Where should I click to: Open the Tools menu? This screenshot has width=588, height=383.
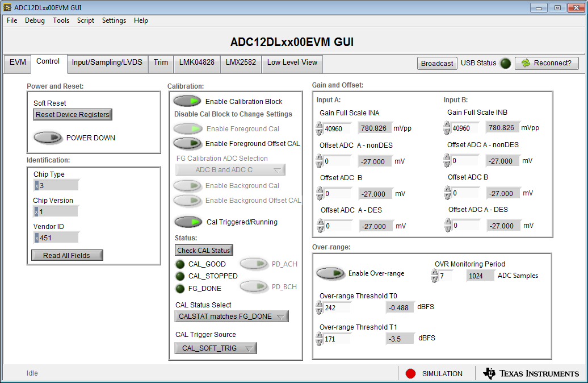click(61, 20)
